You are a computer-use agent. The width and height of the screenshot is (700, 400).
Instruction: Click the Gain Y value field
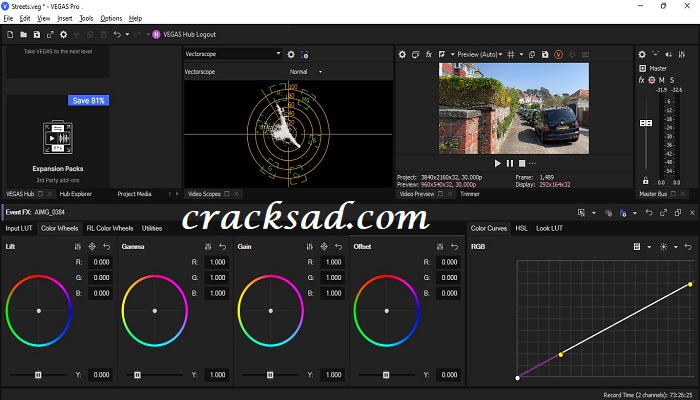(333, 375)
